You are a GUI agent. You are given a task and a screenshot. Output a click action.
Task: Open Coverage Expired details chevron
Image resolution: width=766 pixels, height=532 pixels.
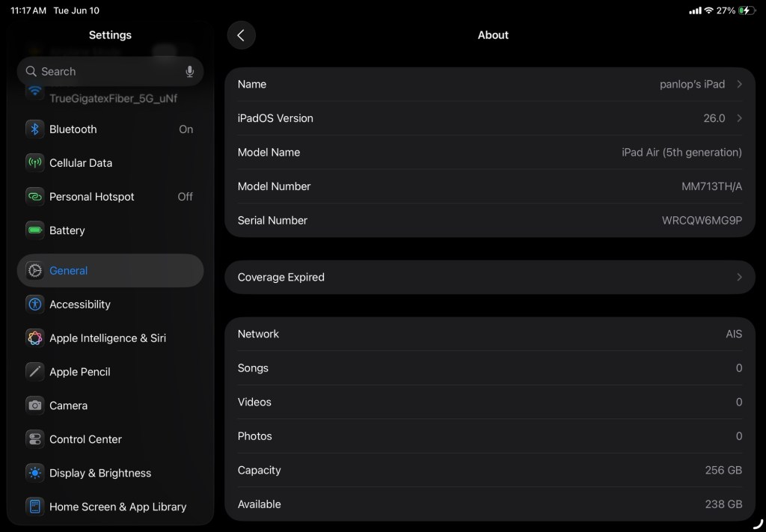point(739,277)
